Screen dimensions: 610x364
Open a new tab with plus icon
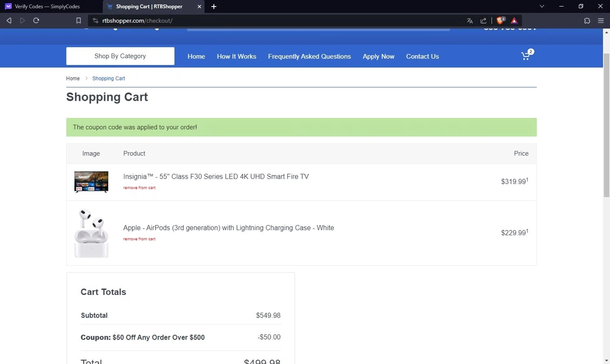click(x=214, y=6)
